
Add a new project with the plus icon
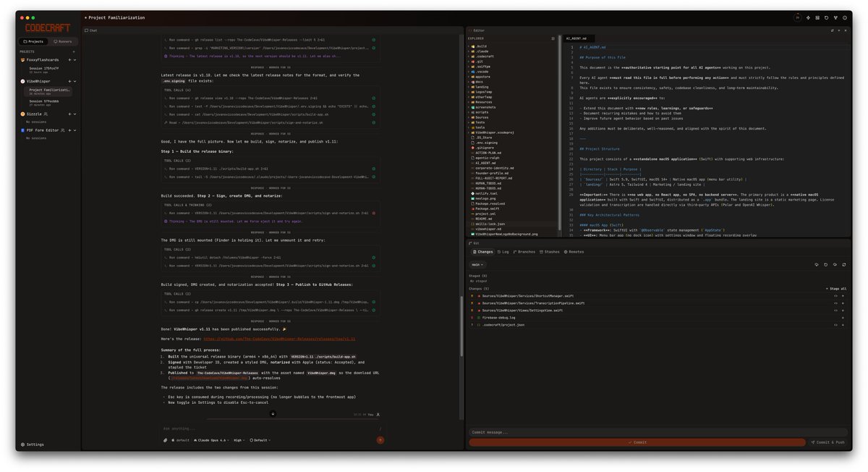point(74,51)
